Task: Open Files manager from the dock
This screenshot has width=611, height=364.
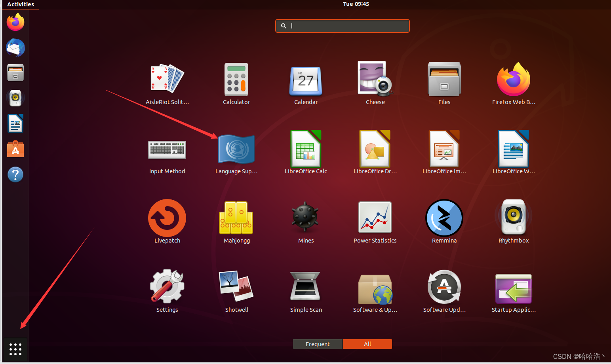Action: coord(15,73)
